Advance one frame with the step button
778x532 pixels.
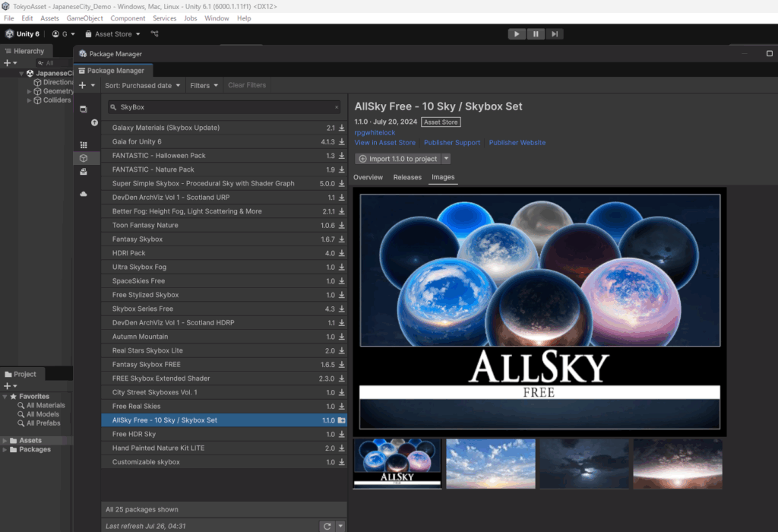(554, 33)
